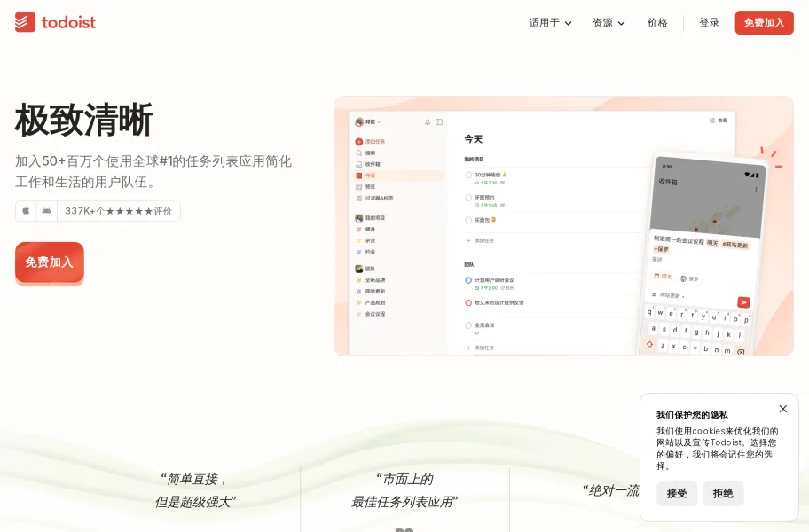This screenshot has width=809, height=532.
Task: Click the large 免费加入 hero button
Action: point(50,262)
